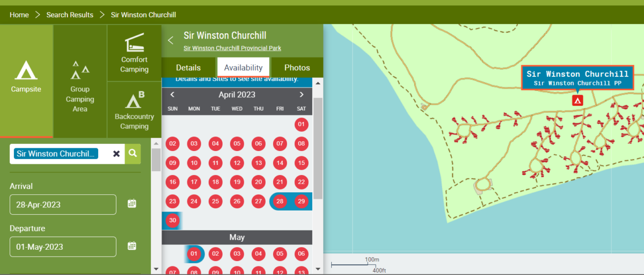The width and height of the screenshot is (644, 275).
Task: Switch to the Details tab
Action: coord(188,68)
